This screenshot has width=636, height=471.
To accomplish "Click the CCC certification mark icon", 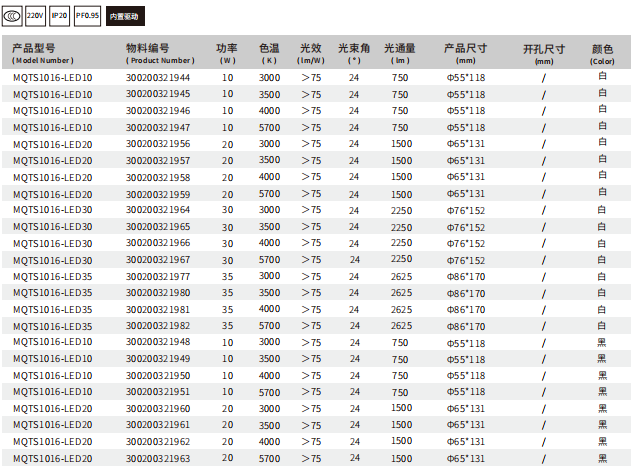I will (12, 16).
